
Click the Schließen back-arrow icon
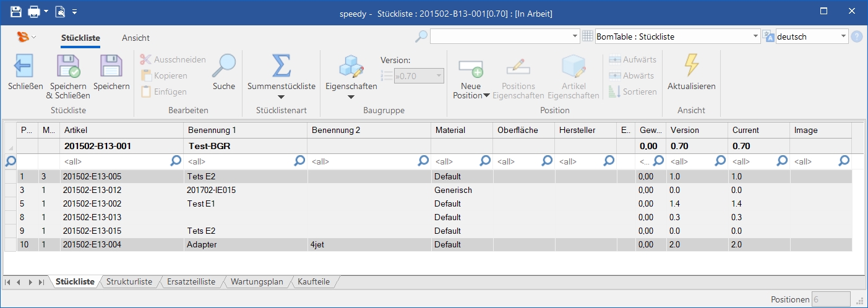pos(24,66)
